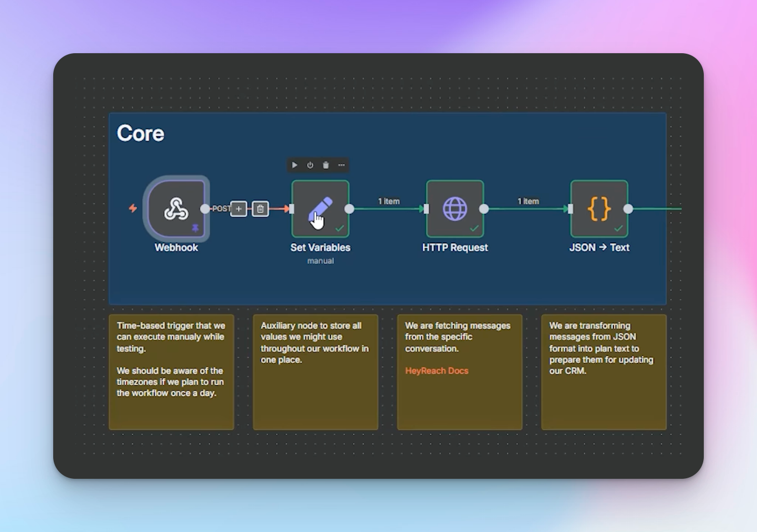
Task: Click the JSON Text node input handle
Action: click(x=570, y=209)
